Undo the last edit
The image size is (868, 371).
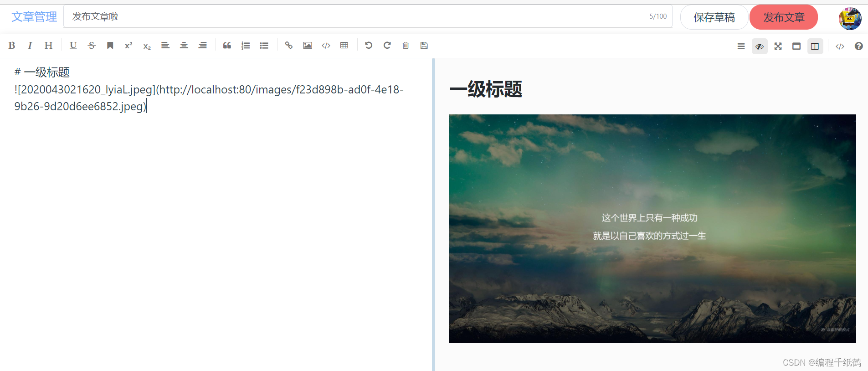(x=369, y=45)
